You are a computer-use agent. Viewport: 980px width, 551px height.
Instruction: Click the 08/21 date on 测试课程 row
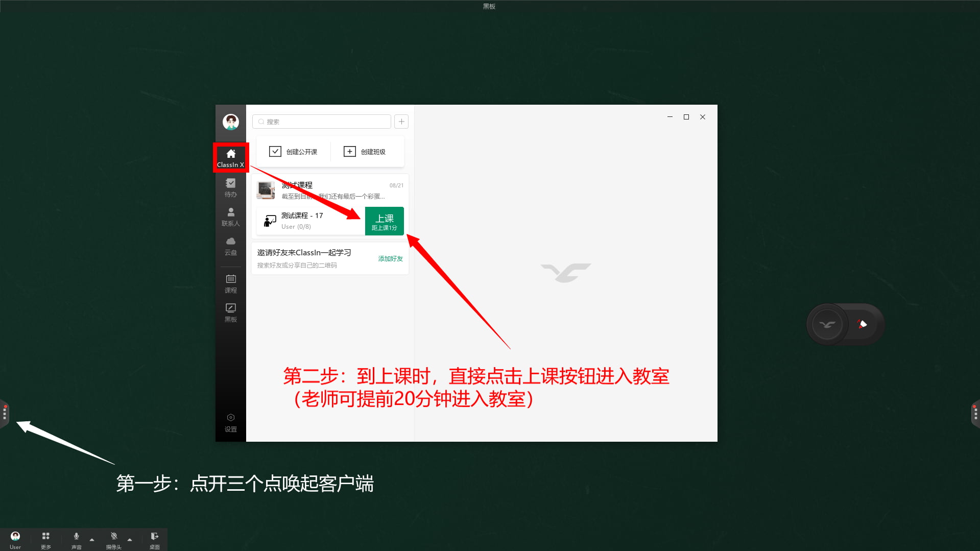point(396,185)
